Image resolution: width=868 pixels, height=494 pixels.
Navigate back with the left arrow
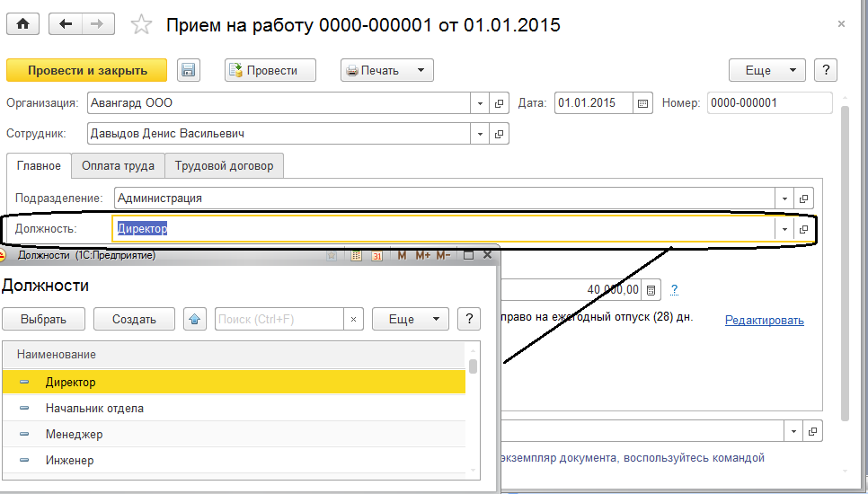66,24
